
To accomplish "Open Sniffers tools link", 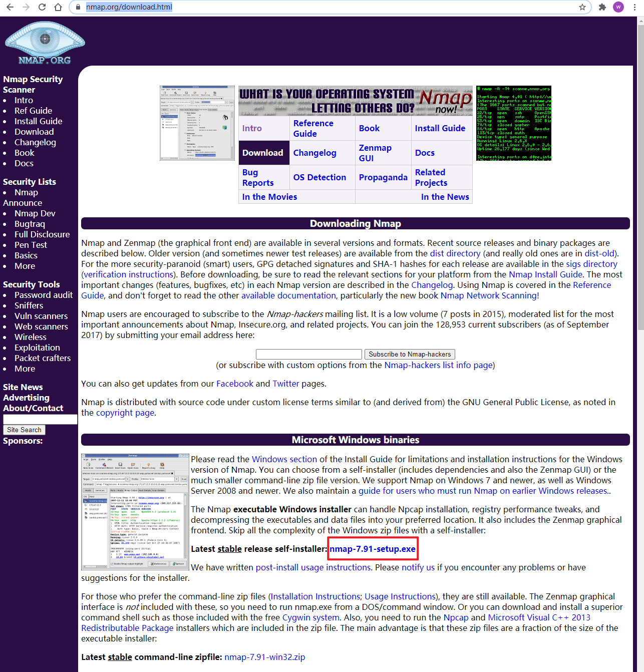I will 29,305.
